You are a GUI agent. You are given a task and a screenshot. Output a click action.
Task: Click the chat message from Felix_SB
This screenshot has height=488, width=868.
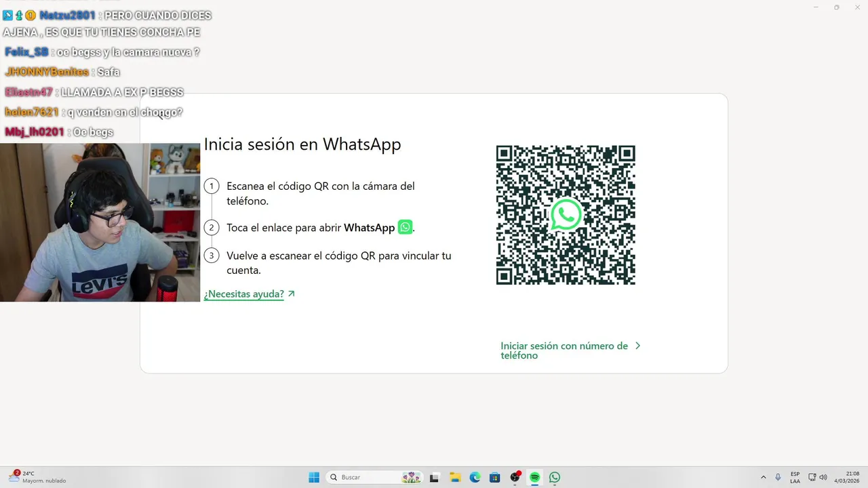coord(102,52)
